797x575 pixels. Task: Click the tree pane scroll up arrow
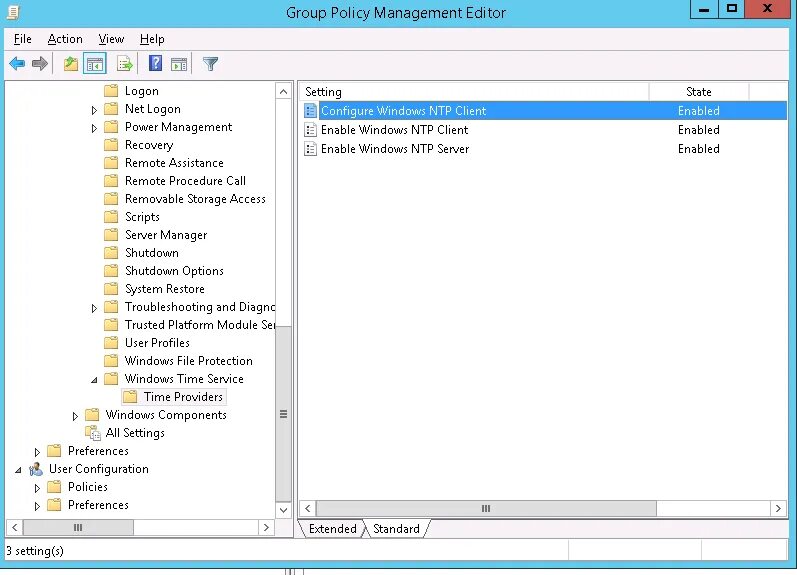pos(284,92)
